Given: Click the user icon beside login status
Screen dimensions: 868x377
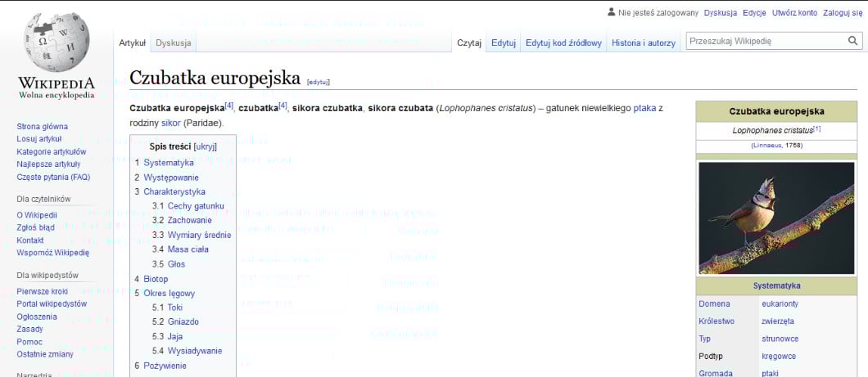Looking at the screenshot, I should click(611, 11).
